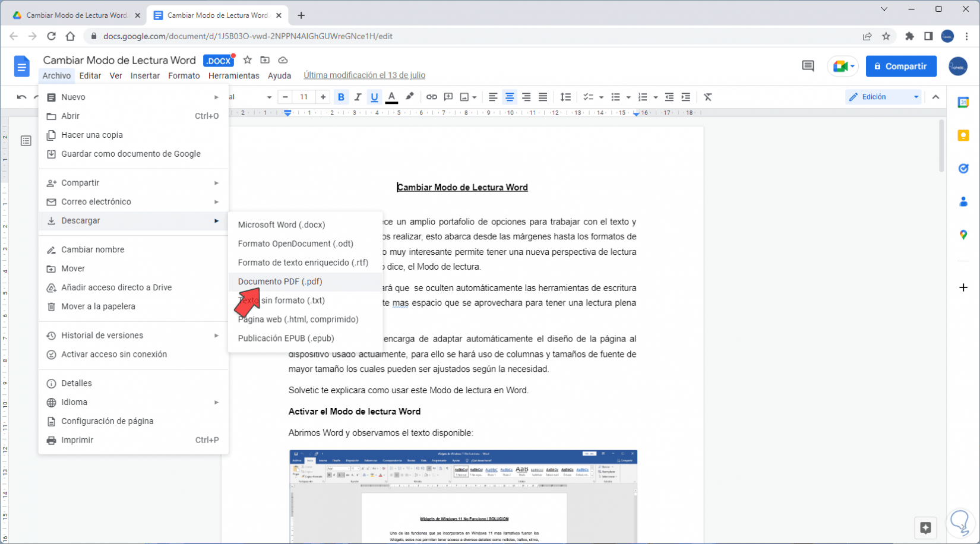Toggle bold formatting
Screen dimensions: 980x544
(341, 97)
